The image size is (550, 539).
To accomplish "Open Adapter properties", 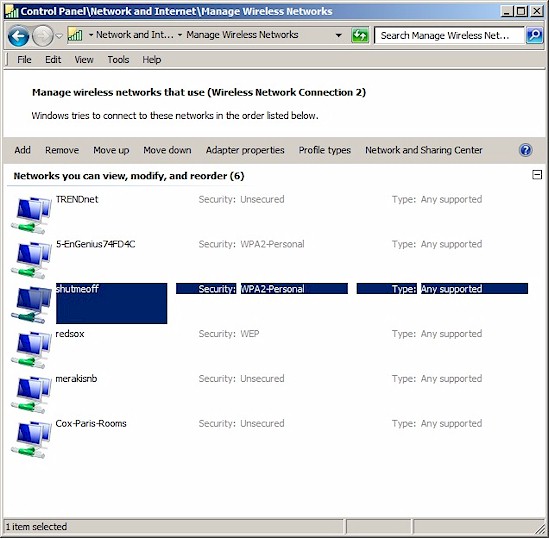I will tap(245, 150).
